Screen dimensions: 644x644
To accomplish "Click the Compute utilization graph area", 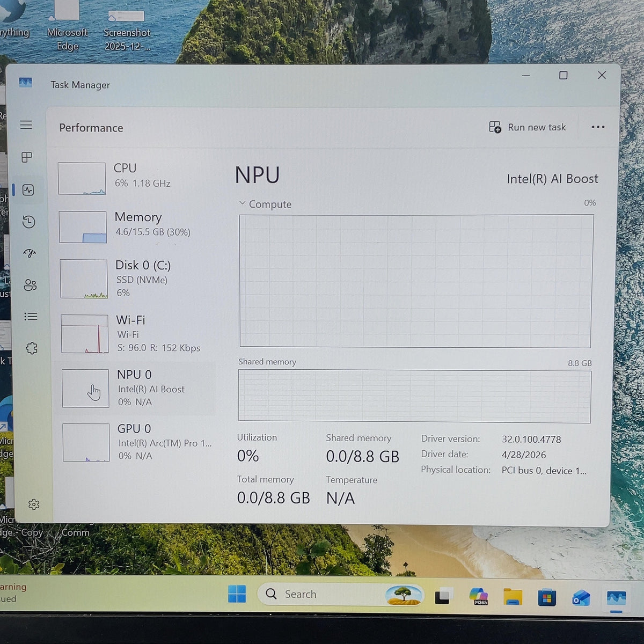I will pos(416,281).
